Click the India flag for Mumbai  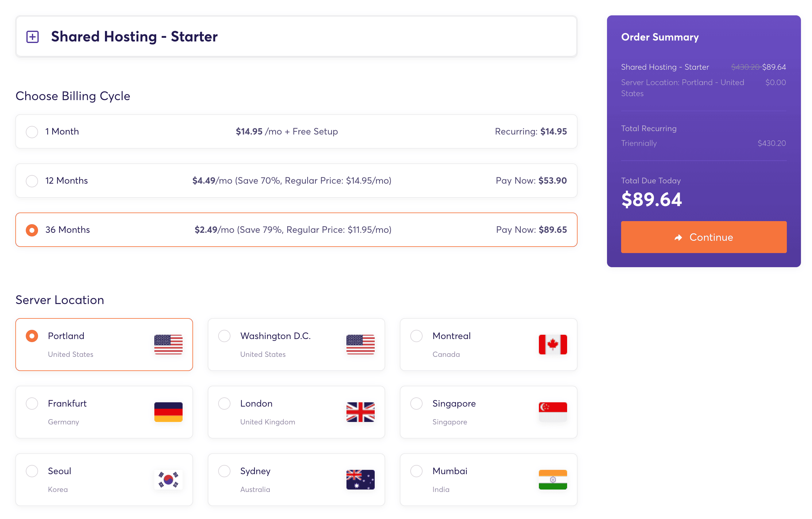(553, 479)
